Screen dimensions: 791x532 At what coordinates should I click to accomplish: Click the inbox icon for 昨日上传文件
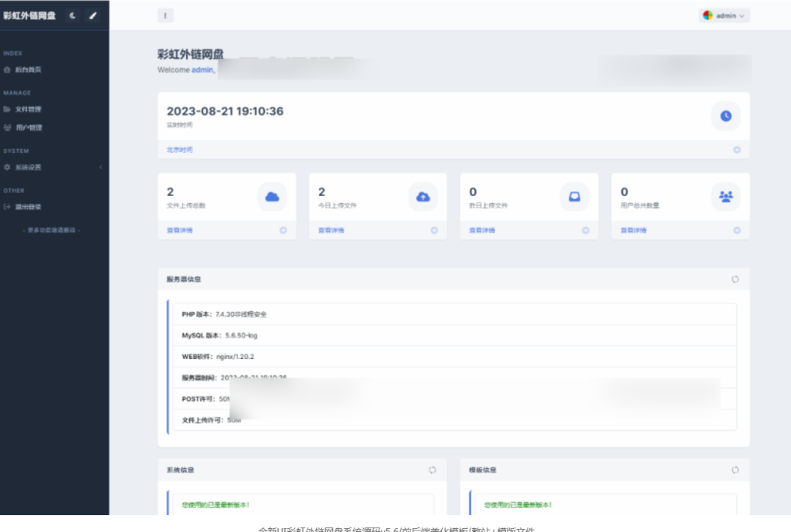pyautogui.click(x=574, y=197)
